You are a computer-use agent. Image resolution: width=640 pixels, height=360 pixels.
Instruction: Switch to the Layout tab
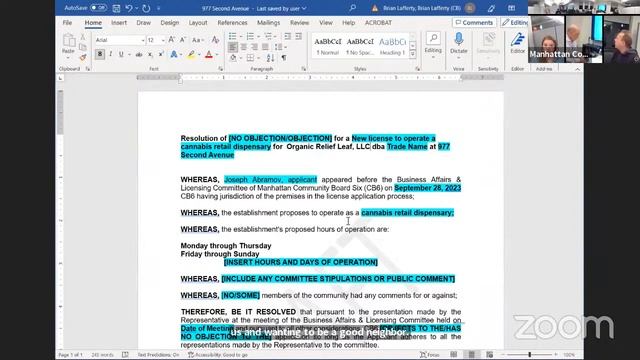(x=198, y=23)
